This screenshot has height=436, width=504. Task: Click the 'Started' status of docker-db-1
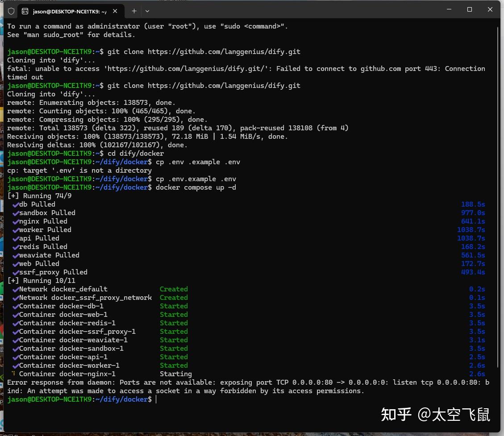[174, 306]
